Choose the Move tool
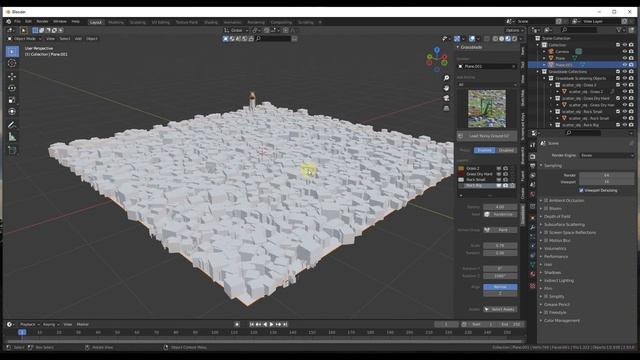 coord(12,76)
